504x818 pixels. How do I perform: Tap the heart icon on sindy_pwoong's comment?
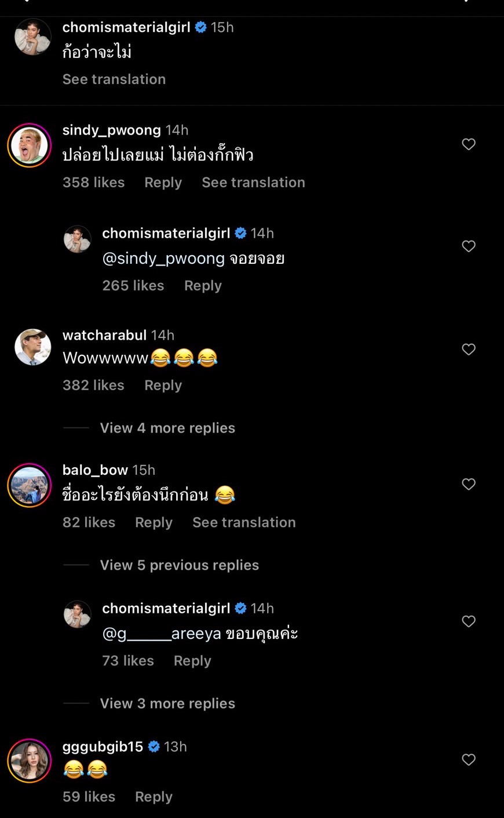[469, 144]
